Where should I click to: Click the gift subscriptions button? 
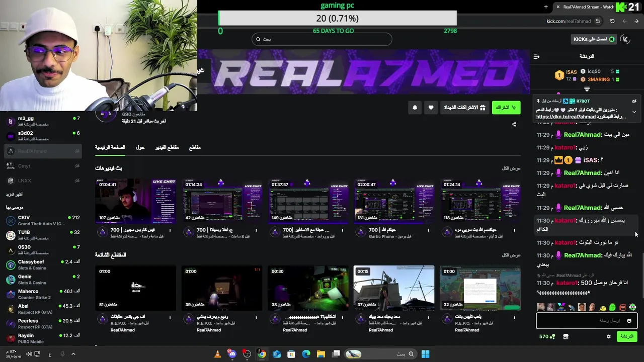pyautogui.click(x=464, y=108)
